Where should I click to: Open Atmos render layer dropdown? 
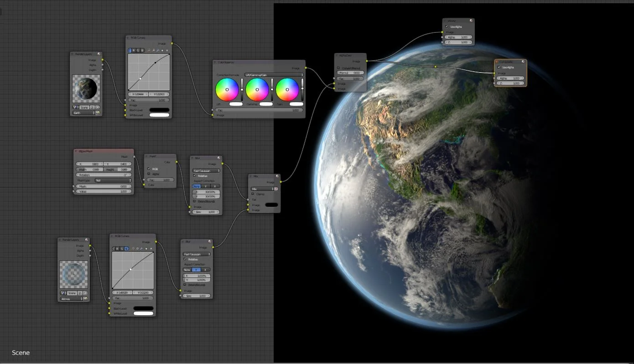click(72, 299)
